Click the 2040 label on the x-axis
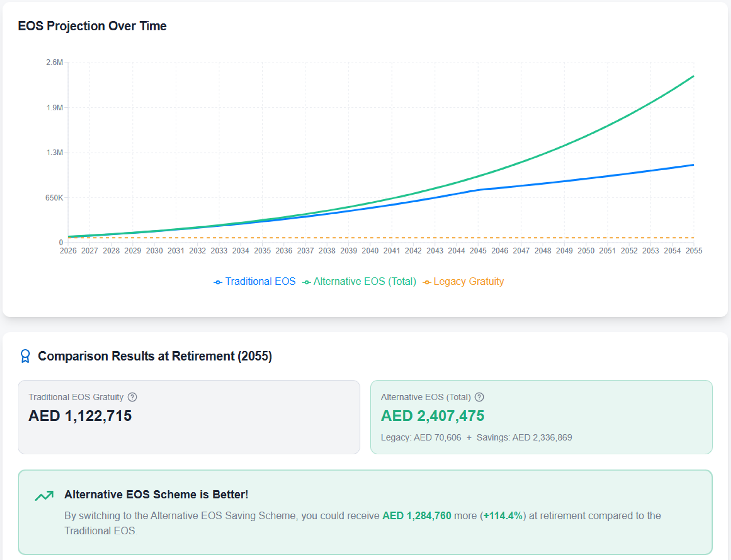Viewport: 731px width, 560px height. (x=370, y=251)
